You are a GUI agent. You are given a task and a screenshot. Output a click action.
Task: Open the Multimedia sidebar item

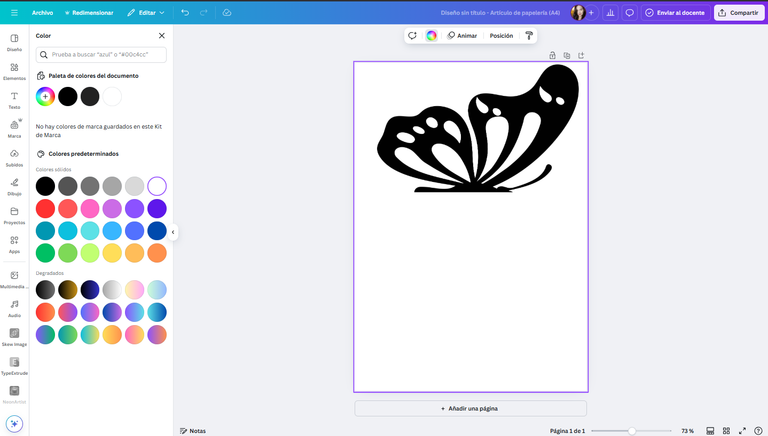click(14, 280)
